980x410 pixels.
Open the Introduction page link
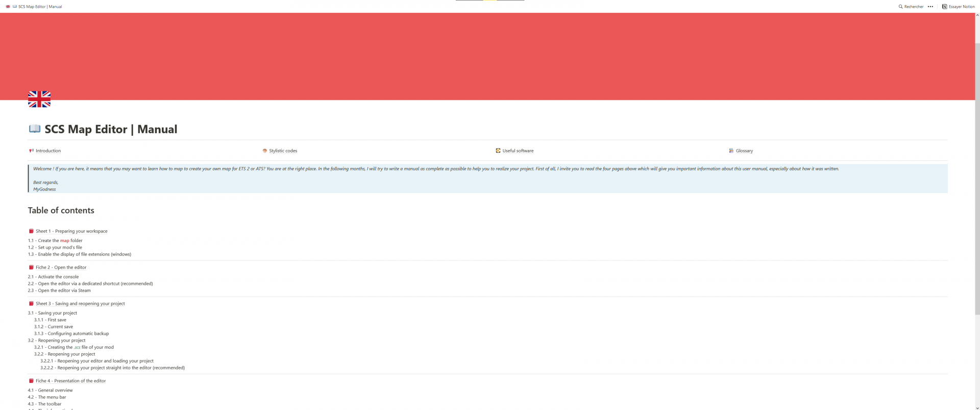coord(48,151)
